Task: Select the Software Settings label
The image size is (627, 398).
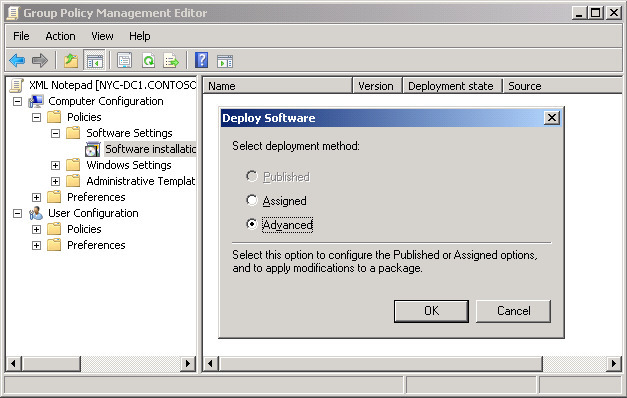Action: pos(129,133)
